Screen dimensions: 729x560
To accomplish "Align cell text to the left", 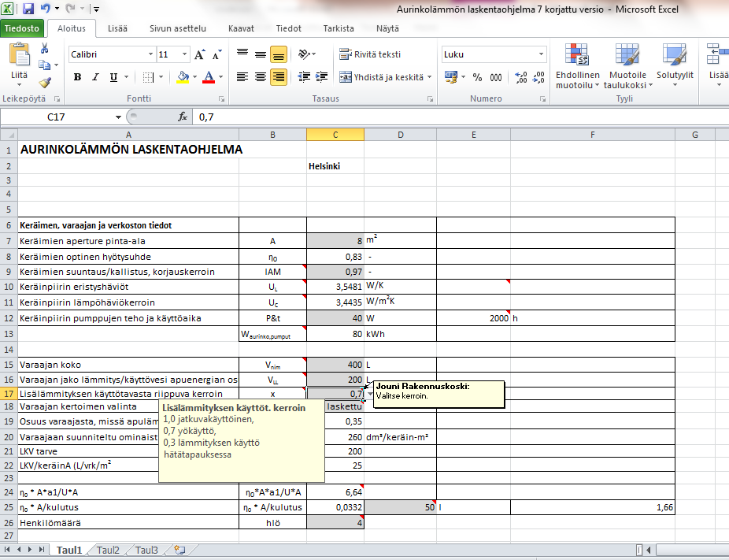I will click(242, 76).
